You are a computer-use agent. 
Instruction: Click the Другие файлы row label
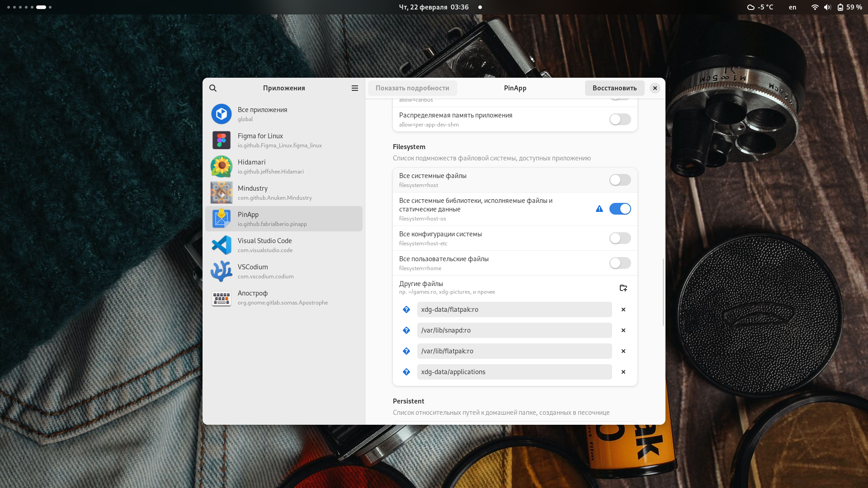421,284
